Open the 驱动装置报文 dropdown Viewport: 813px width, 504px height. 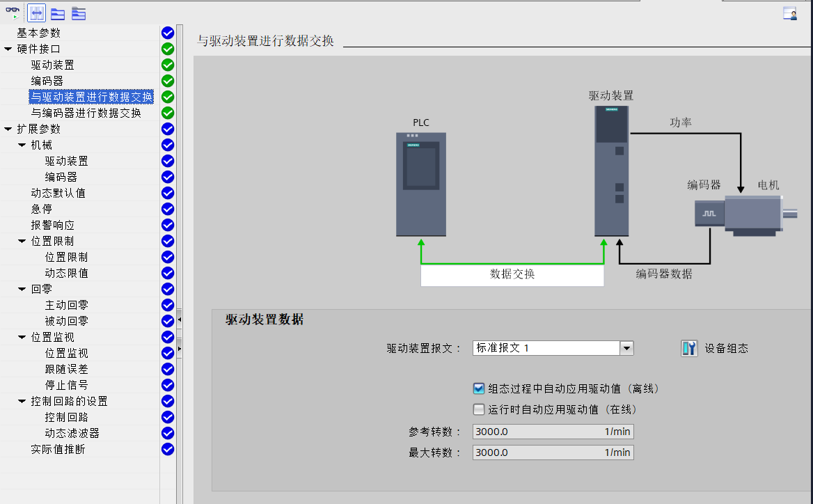click(x=626, y=348)
